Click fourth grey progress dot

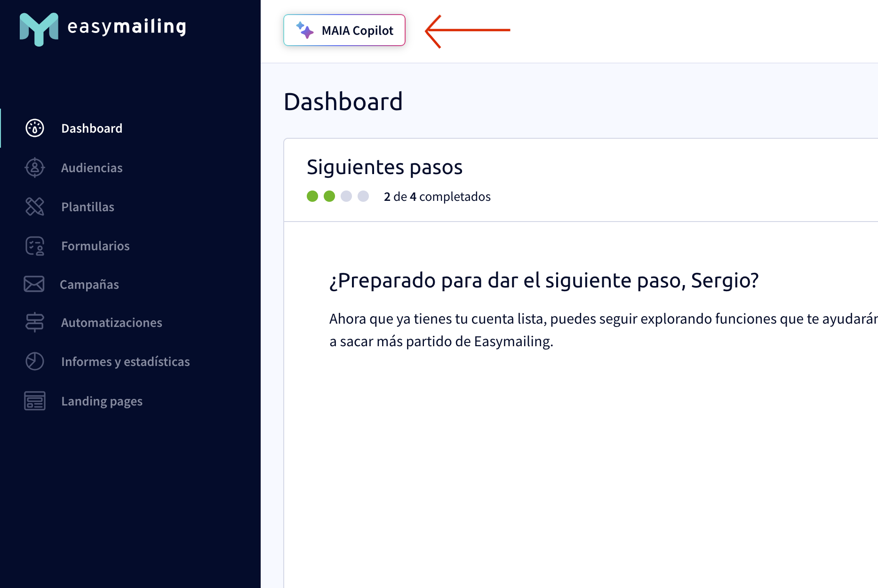tap(363, 196)
